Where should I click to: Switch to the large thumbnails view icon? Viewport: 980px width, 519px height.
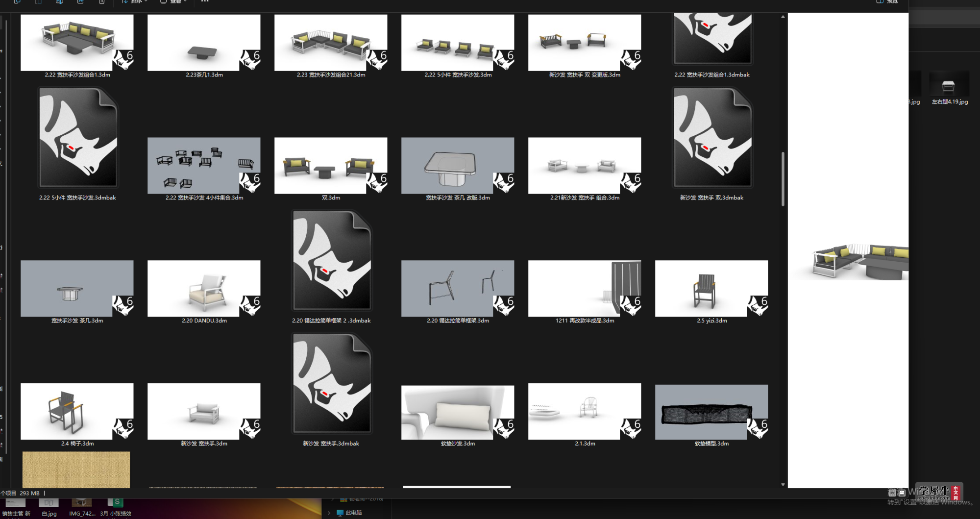pyautogui.click(x=902, y=493)
